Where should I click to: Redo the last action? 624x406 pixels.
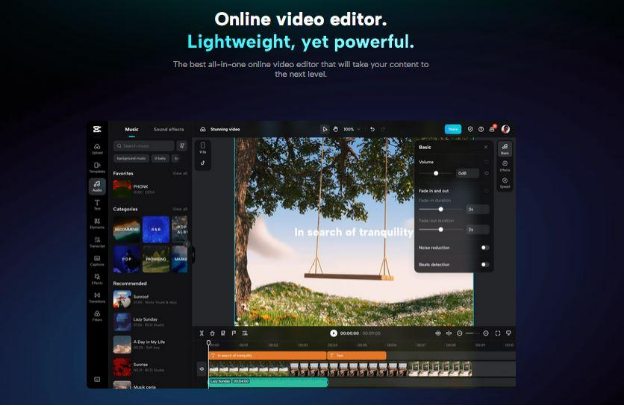[x=383, y=129]
